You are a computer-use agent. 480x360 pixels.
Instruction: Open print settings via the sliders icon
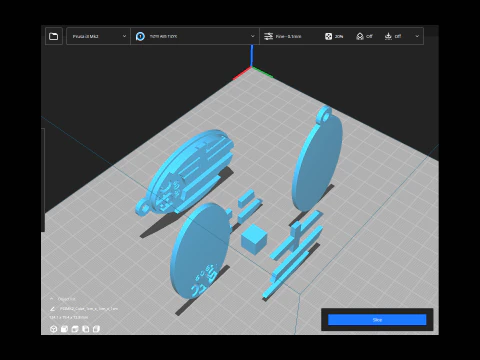(268, 36)
